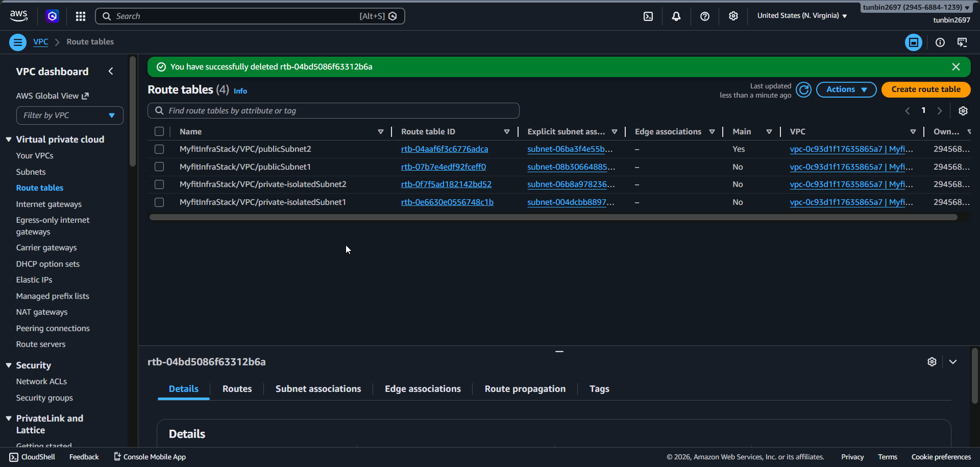Open settings gear in the details panel

[932, 362]
